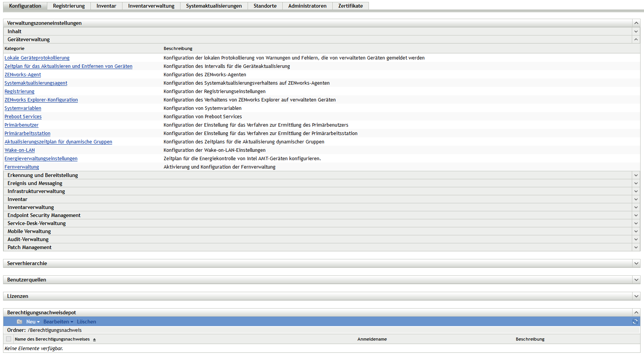Expand the Mobile Verwaltung section
This screenshot has height=357, width=644.
click(636, 231)
